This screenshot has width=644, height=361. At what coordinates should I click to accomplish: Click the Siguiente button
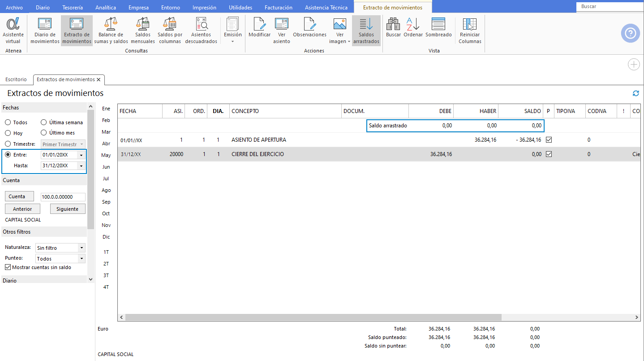click(x=68, y=209)
